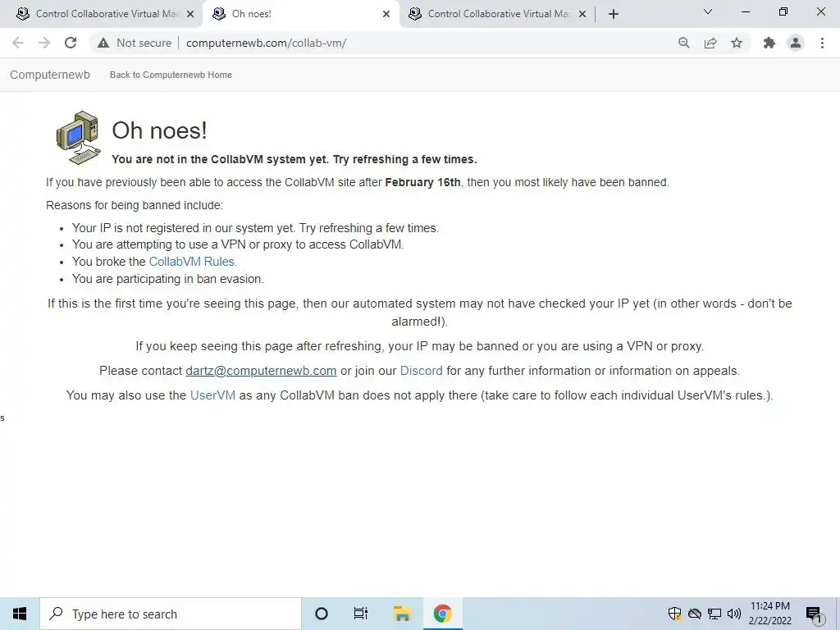Minimize the Chrome window
This screenshot has width=840, height=630.
tap(745, 11)
